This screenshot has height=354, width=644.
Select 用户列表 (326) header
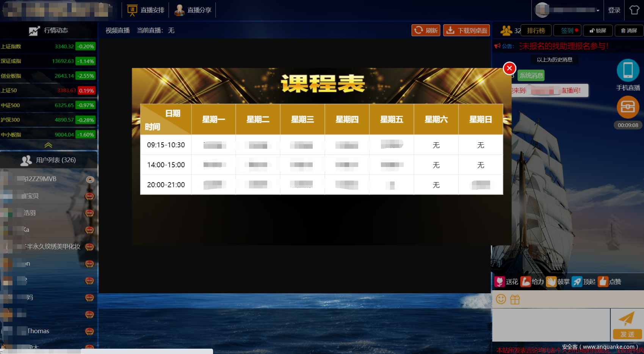(x=49, y=160)
